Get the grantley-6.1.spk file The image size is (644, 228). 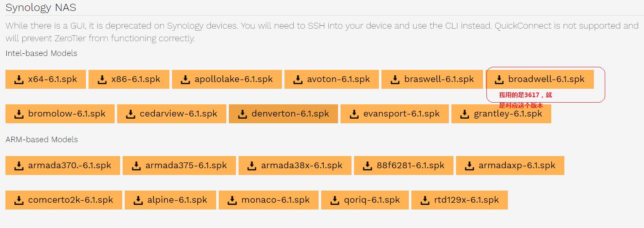click(x=501, y=114)
